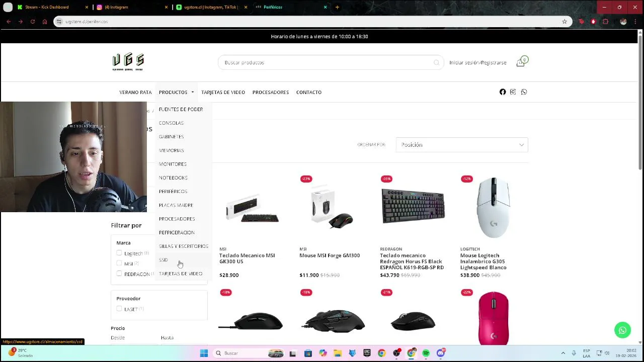Open the Chrome profile avatar

(623, 22)
